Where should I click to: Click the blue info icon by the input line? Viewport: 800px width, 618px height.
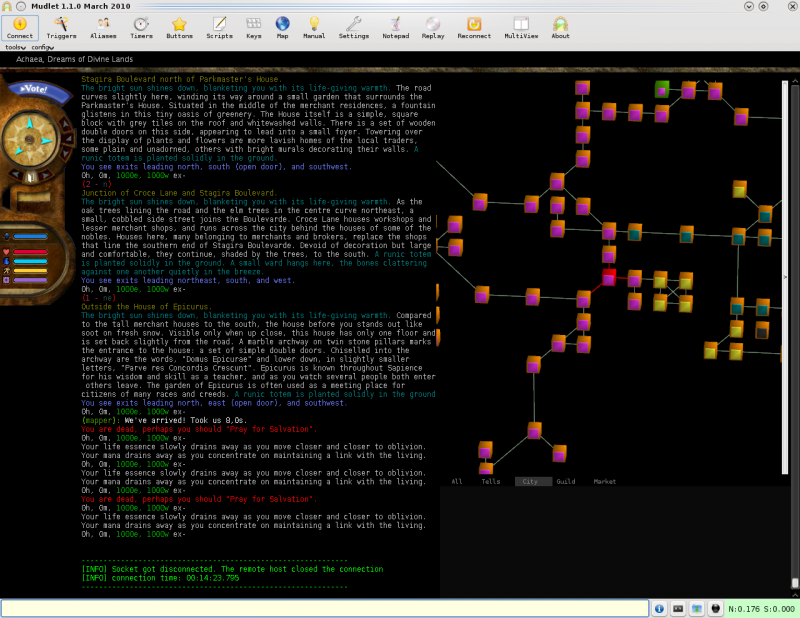pyautogui.click(x=659, y=608)
